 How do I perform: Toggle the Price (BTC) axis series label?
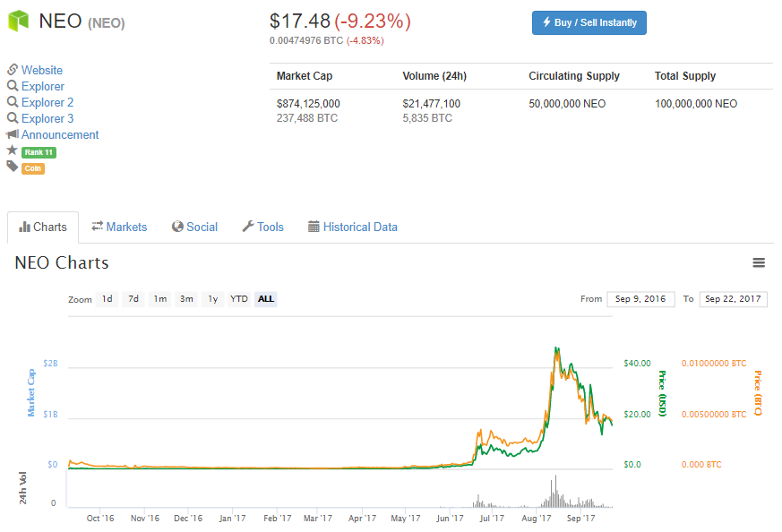[758, 393]
